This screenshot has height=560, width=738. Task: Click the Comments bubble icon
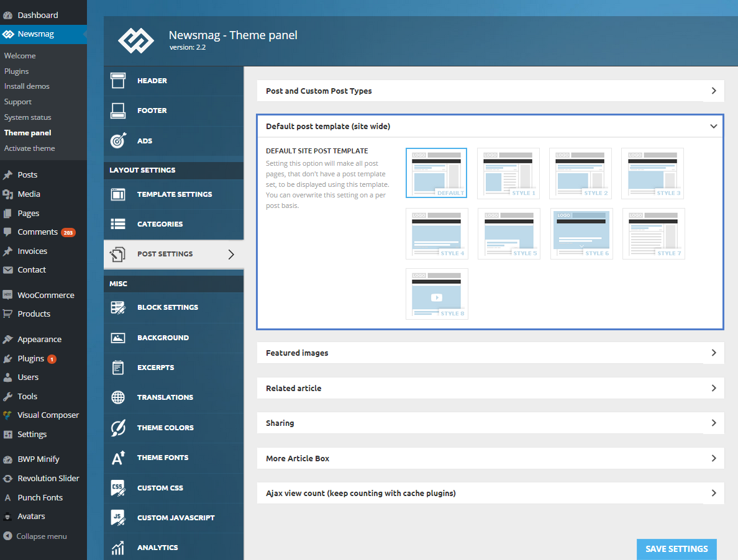pyautogui.click(x=7, y=232)
